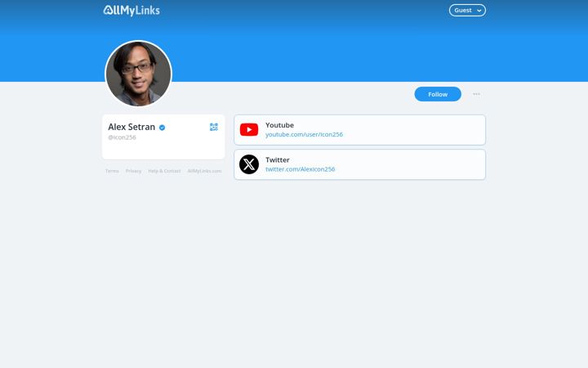Click the red YouTube play icon
588x368 pixels.
(x=249, y=129)
